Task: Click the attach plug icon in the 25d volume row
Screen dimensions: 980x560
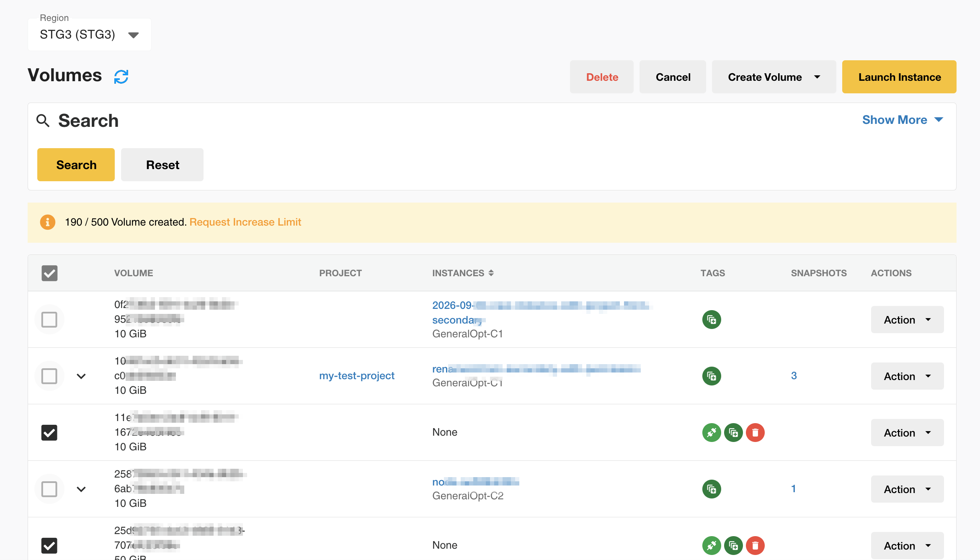Action: coord(712,546)
